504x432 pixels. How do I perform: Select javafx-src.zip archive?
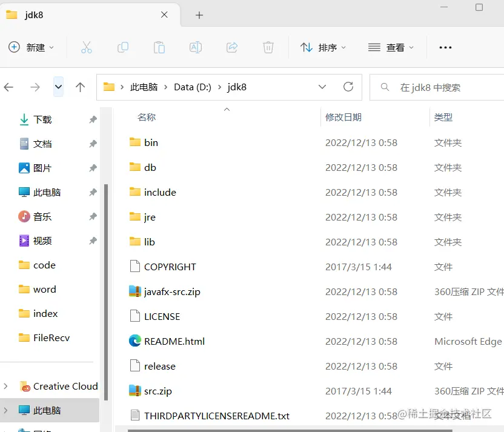(x=172, y=291)
